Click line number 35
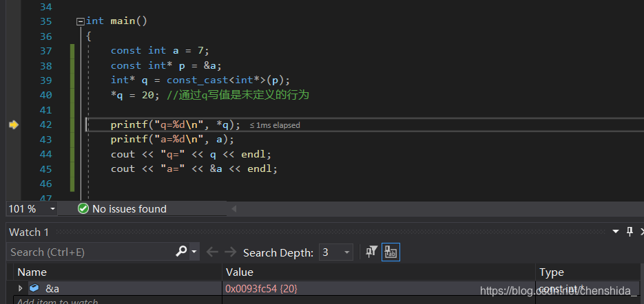The width and height of the screenshot is (644, 304). [46, 21]
